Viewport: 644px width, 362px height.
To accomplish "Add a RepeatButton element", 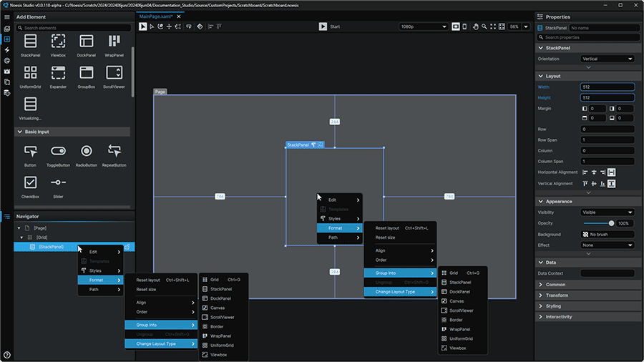I will [x=114, y=155].
